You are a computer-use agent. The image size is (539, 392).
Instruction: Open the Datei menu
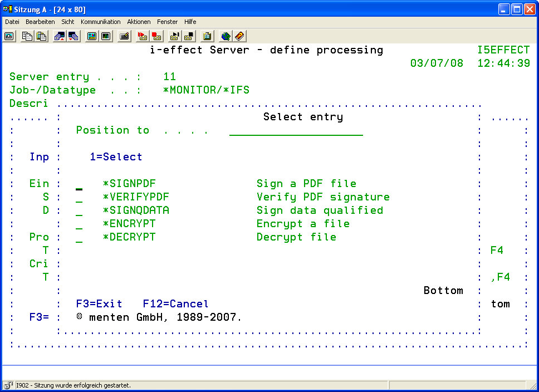coord(12,22)
